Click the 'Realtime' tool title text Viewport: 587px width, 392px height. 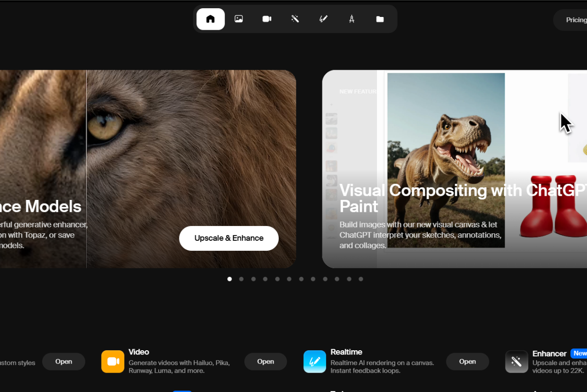pos(346,352)
